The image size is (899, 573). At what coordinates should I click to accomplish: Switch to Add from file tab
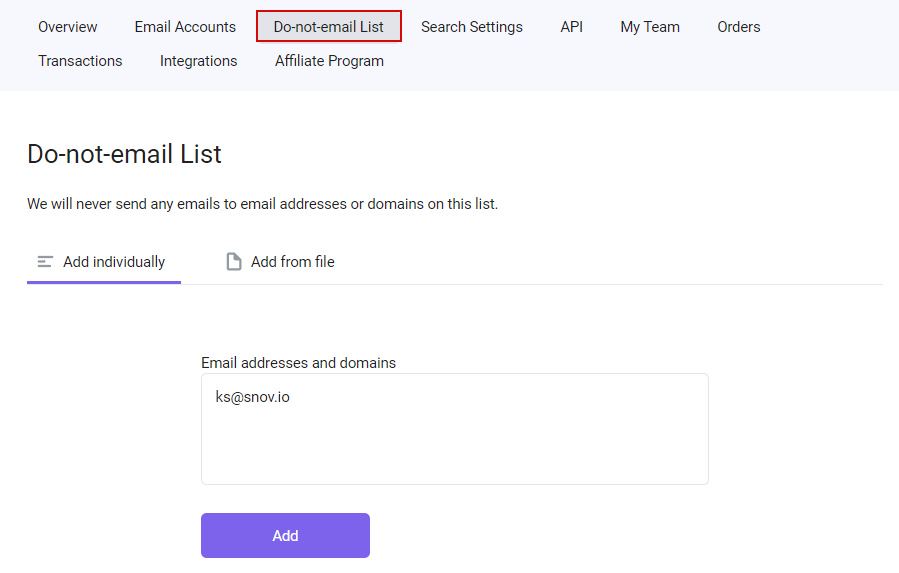(x=280, y=263)
